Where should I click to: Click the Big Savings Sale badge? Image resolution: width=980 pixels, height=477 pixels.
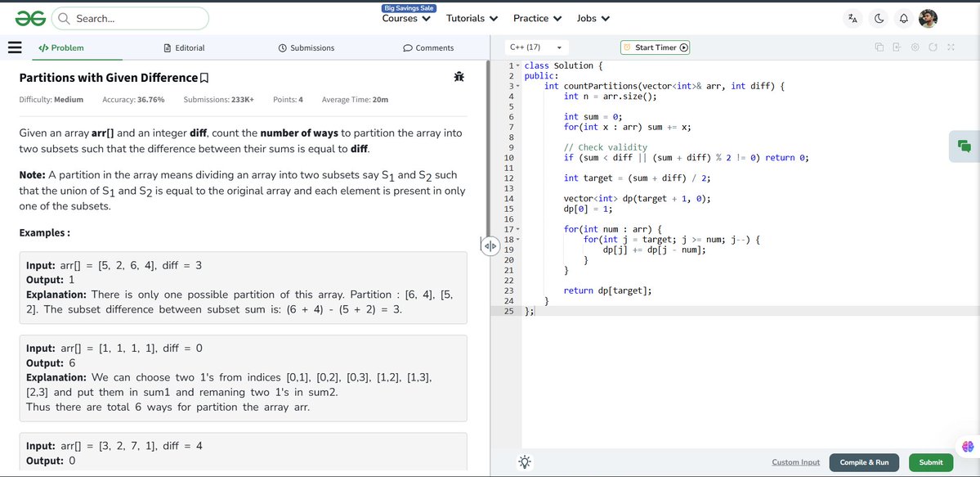coord(409,8)
